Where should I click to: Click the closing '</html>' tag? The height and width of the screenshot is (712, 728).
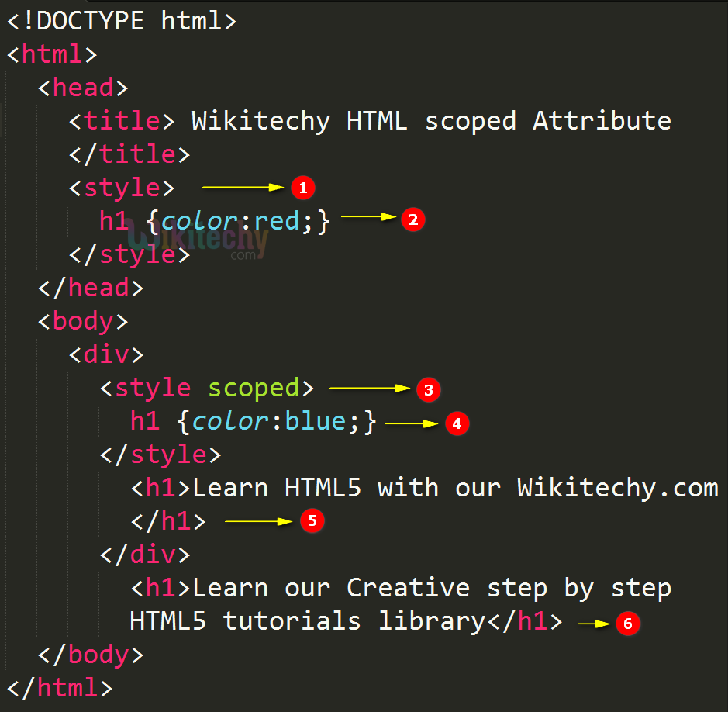[x=60, y=688]
